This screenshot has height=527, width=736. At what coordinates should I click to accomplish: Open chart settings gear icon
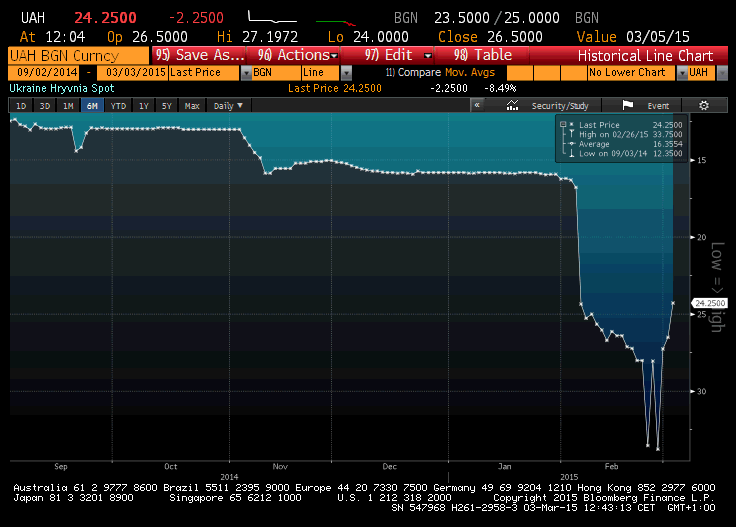tap(704, 106)
